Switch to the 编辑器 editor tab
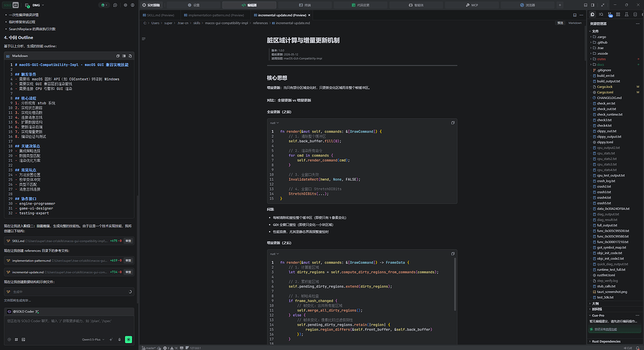Viewport: 644px width, 350px height. (249, 6)
